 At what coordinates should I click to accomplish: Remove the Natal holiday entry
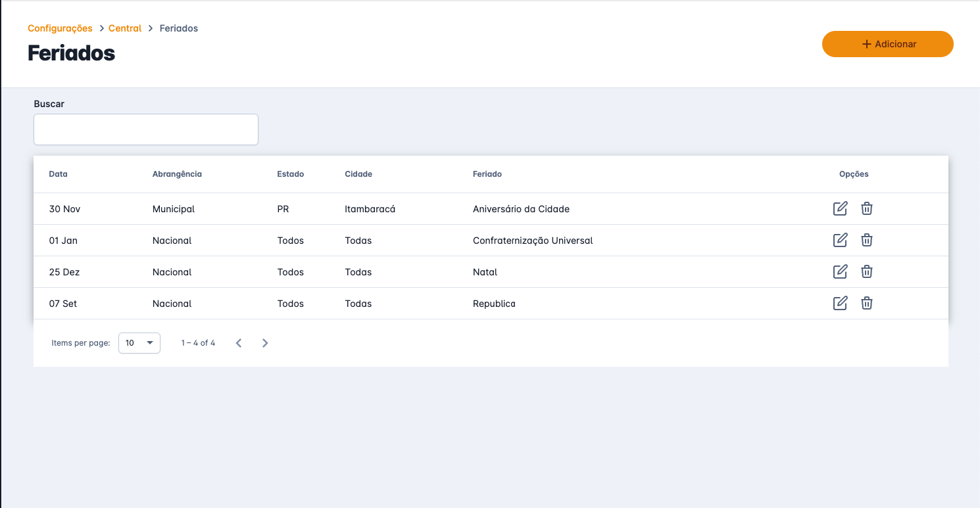[867, 272]
